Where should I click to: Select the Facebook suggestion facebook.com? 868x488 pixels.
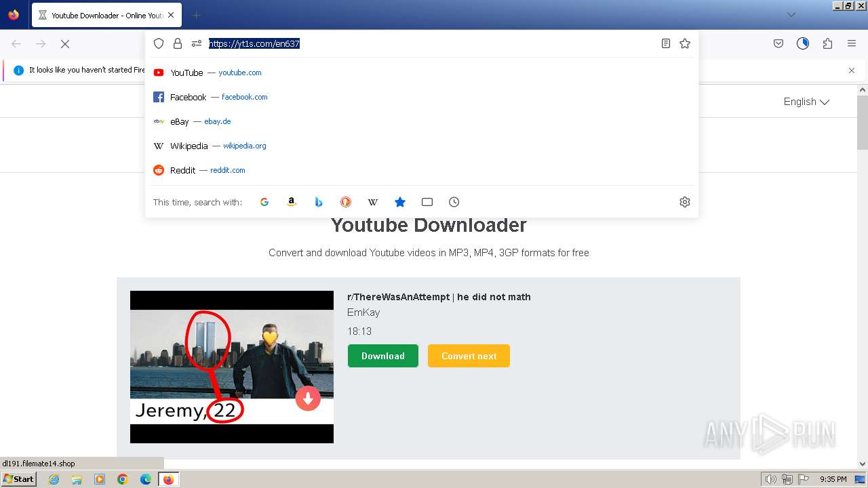pyautogui.click(x=422, y=97)
